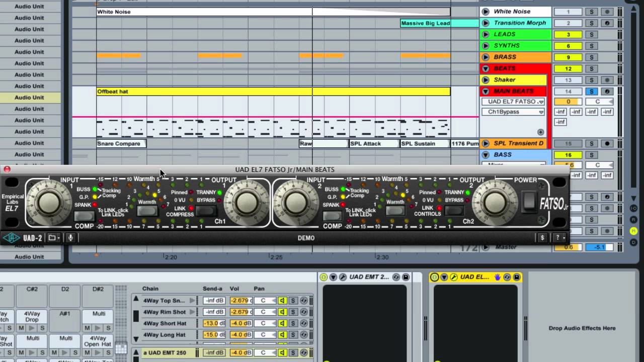
Task: Click channel 1 LINK COMPRESS red LED
Action: click(192, 208)
